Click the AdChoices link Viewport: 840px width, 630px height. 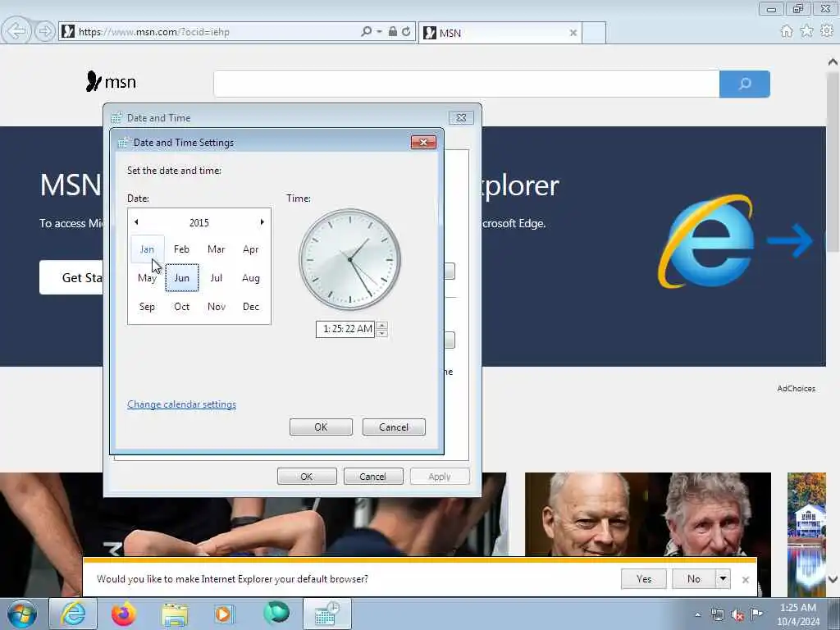[796, 388]
